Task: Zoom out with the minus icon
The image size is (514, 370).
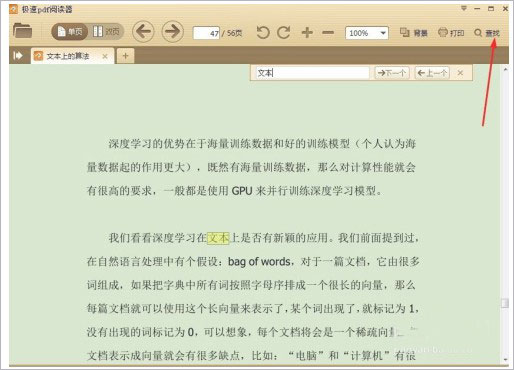Action: pos(328,32)
